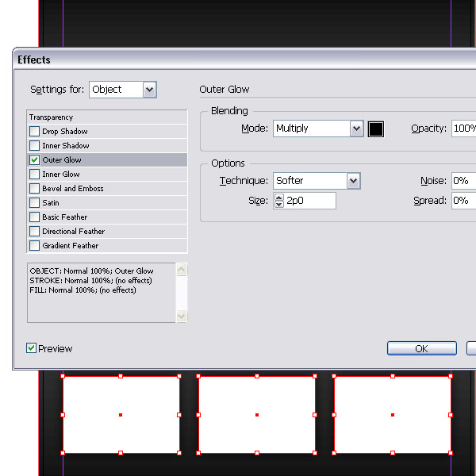Click the Noise percentage field

pos(464,181)
